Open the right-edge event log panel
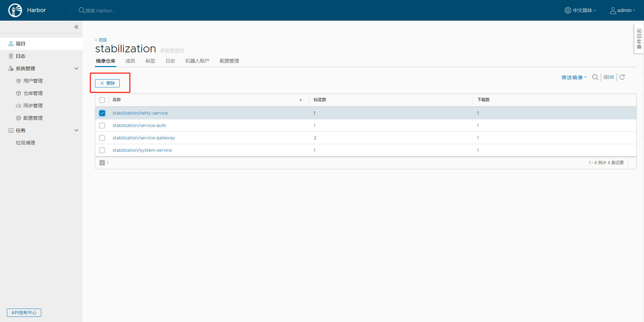Viewport: 644px width, 322px height. pyautogui.click(x=639, y=39)
